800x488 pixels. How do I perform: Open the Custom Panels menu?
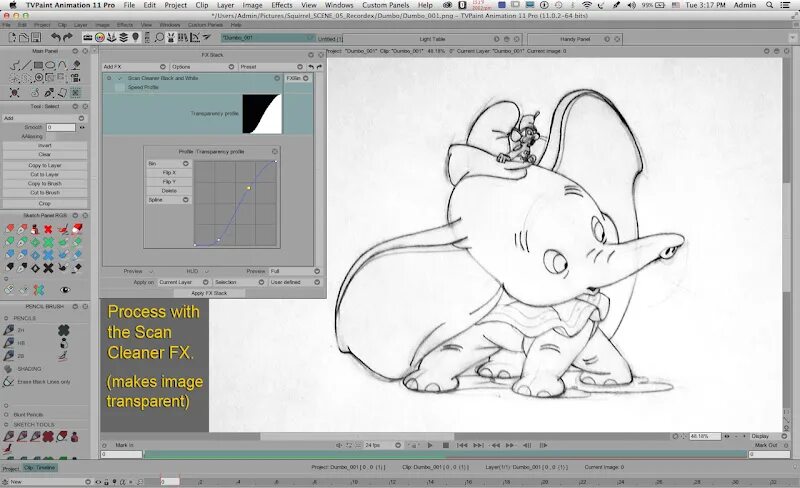[386, 5]
